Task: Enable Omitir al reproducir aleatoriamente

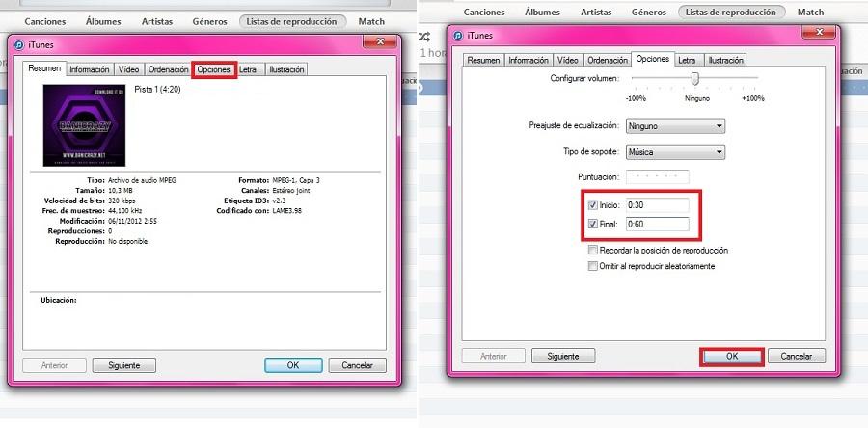Action: (x=592, y=266)
